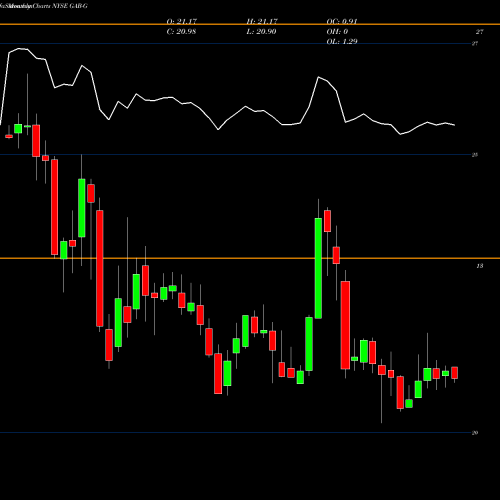Click the 'OL: 1.29' readout
Screen dimensions: 500x500
tap(342, 42)
